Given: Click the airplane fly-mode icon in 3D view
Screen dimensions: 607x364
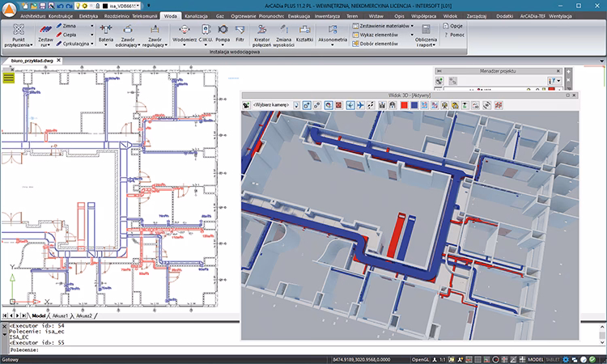Looking at the screenshot, I should click(x=359, y=105).
